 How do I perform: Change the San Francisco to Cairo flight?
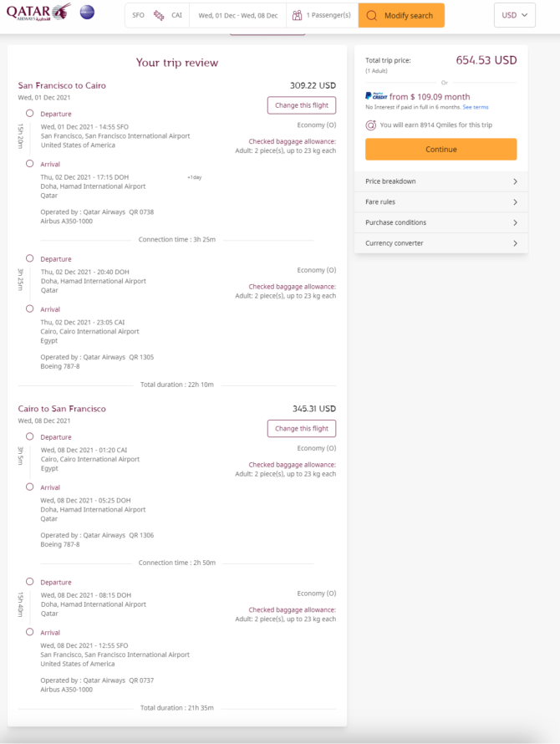pyautogui.click(x=302, y=105)
